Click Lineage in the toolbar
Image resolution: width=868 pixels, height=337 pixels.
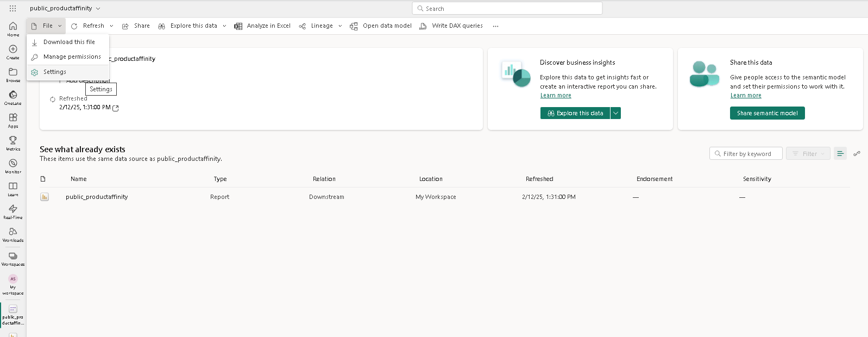[x=316, y=26]
